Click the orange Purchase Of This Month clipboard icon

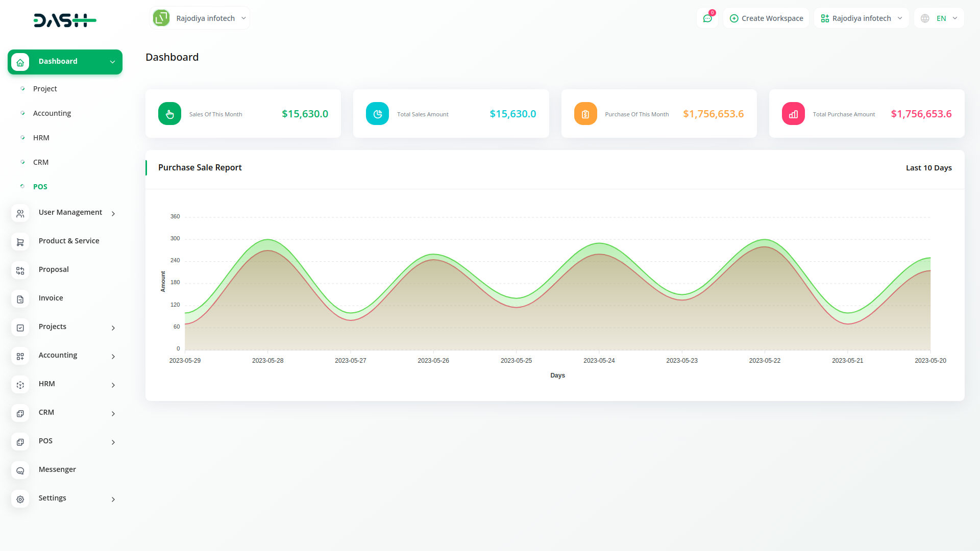tap(585, 113)
